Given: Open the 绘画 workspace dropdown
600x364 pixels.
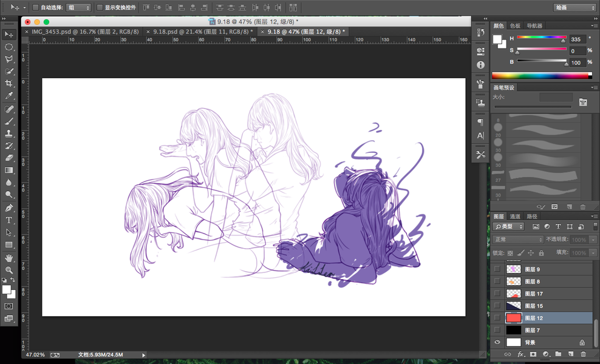Looking at the screenshot, I should (x=574, y=8).
